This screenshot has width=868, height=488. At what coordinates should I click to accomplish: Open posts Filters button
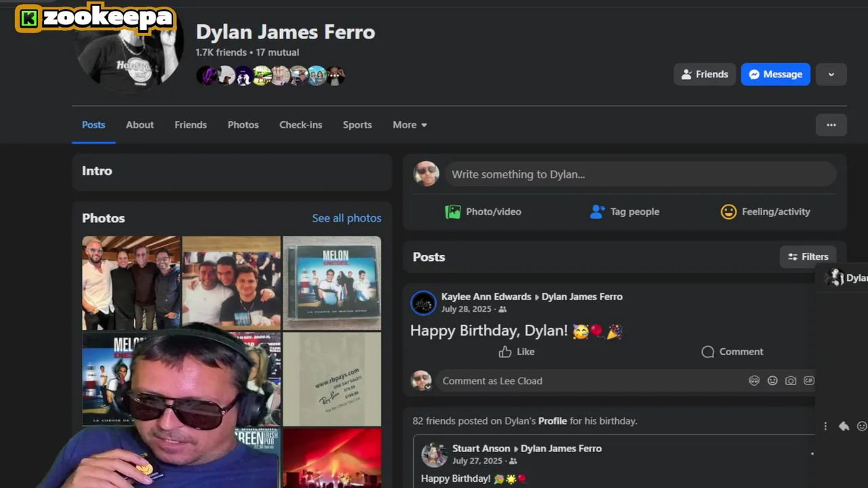[x=808, y=257]
